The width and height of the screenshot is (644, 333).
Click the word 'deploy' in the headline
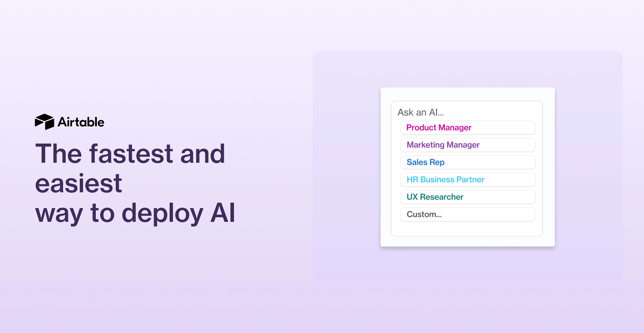(162, 213)
